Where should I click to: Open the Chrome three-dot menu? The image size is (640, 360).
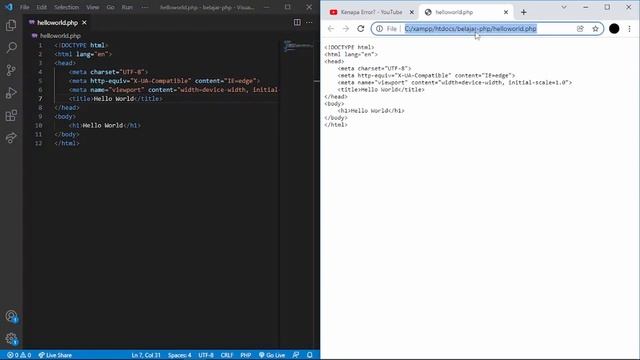point(629,29)
